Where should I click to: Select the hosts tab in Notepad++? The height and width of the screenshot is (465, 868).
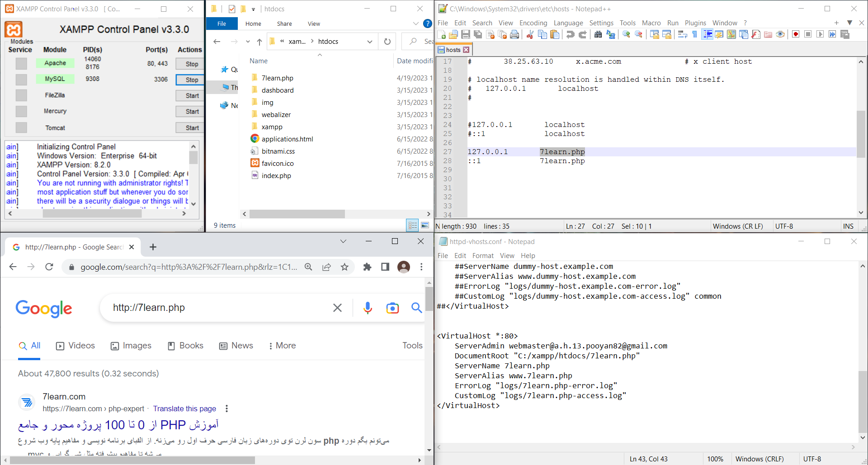(x=453, y=50)
